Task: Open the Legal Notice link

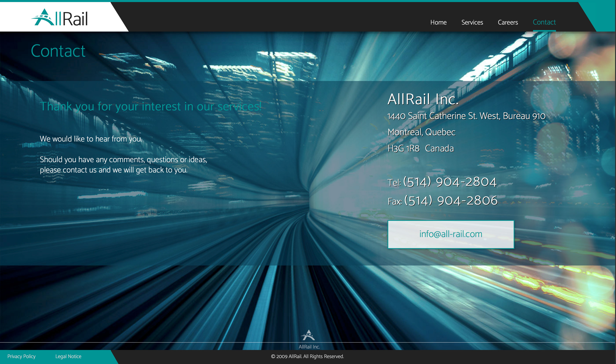Action: [68, 356]
